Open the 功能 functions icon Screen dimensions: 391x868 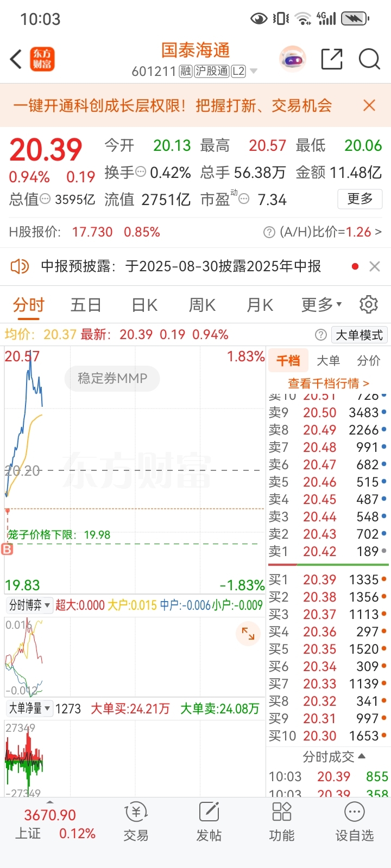281,821
